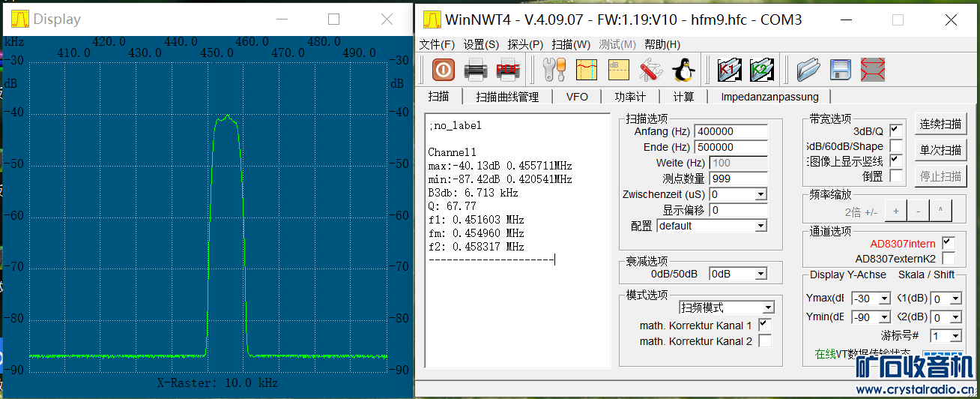Click the fm: 0.454960 MHz line

(x=476, y=233)
